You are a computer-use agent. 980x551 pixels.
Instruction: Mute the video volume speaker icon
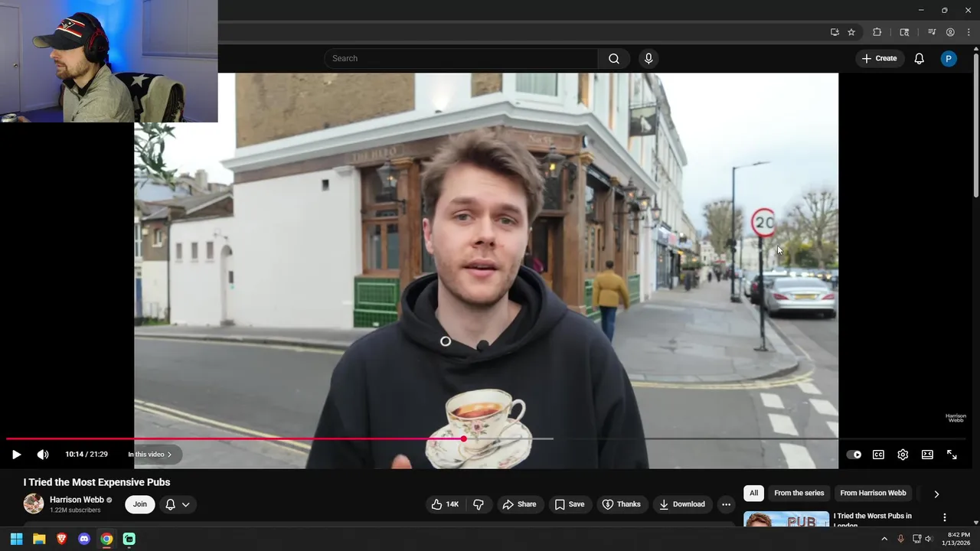click(43, 455)
